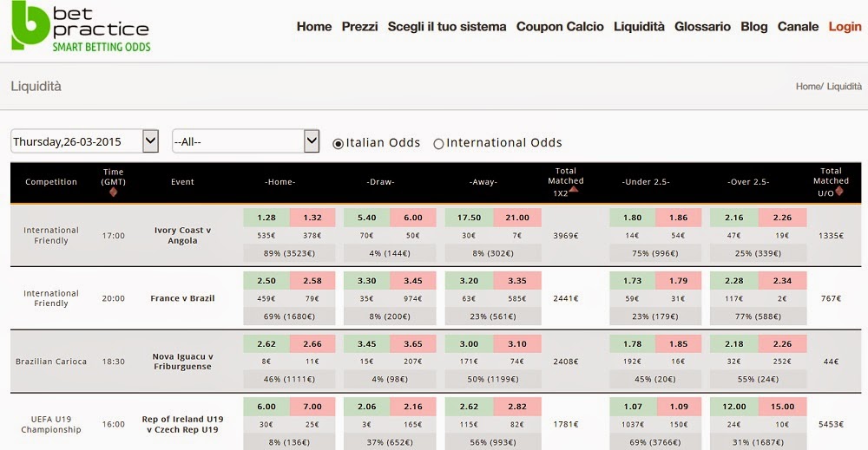Select green 1.28 home odds for Ivory Coast
Viewport: 868px width, 450px height.
pyautogui.click(x=266, y=218)
